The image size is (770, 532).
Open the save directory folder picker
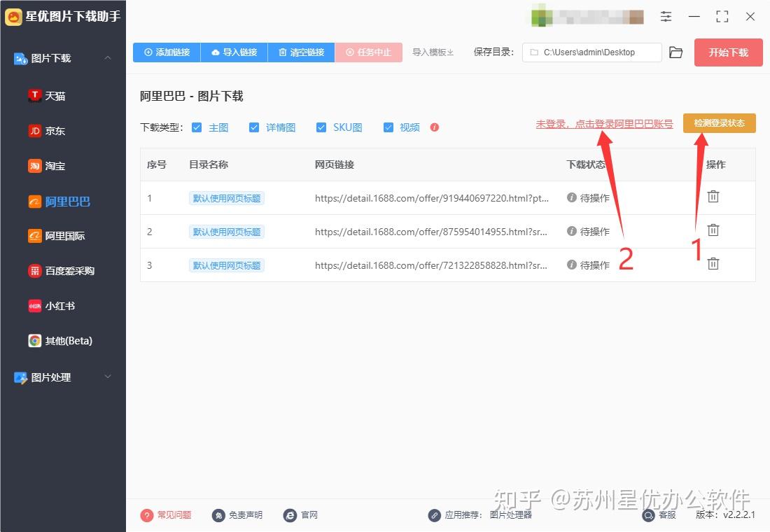(x=675, y=52)
